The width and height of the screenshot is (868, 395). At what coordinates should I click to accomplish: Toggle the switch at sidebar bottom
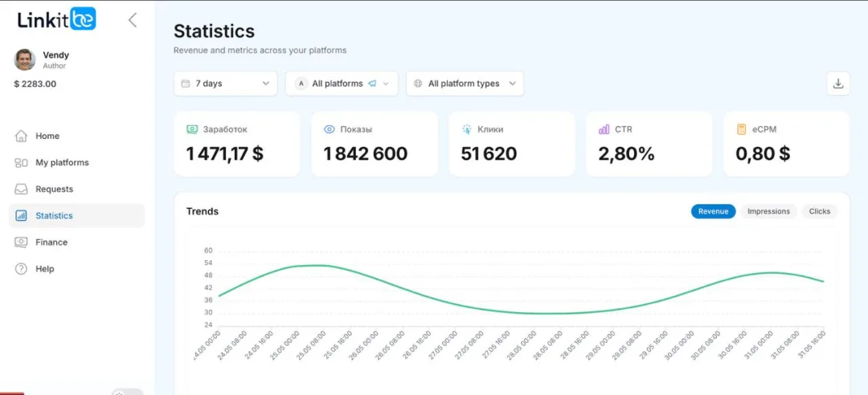(x=127, y=392)
